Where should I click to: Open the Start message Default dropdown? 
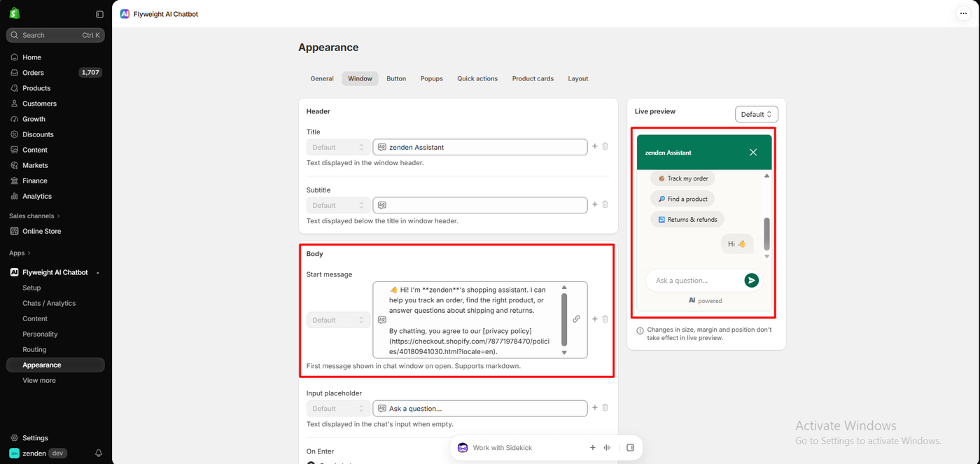[339, 320]
